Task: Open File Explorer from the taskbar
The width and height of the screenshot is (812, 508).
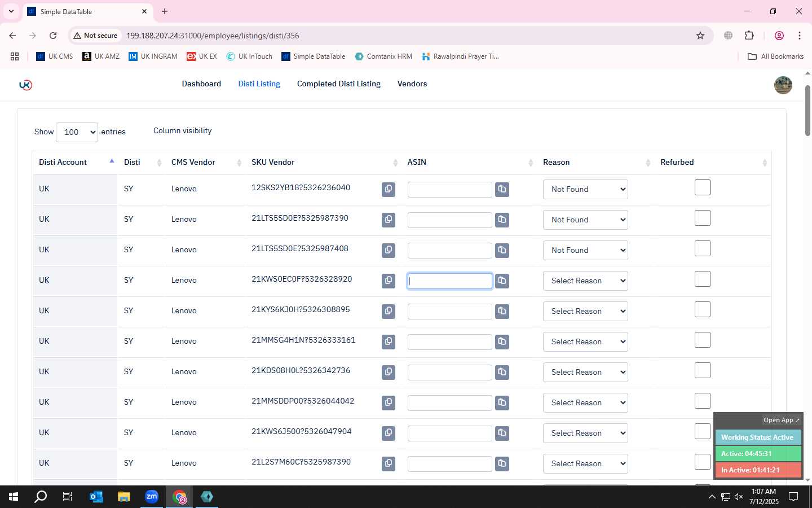Action: (x=124, y=497)
